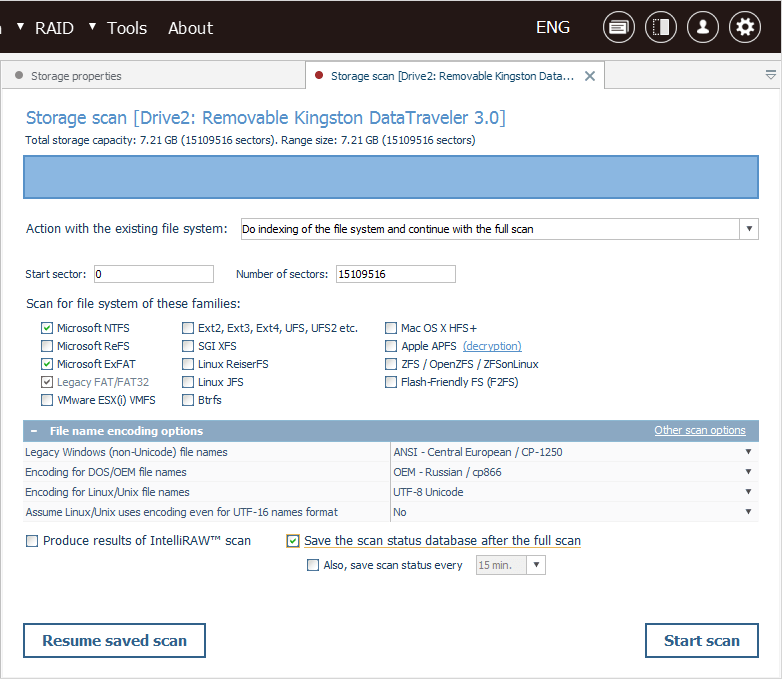Open the settings gear icon

(745, 27)
